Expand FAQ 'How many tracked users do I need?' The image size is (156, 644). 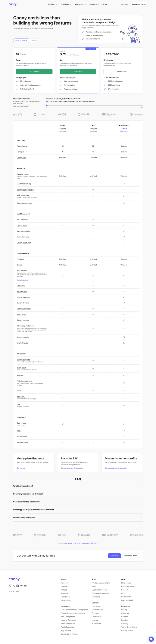(78, 494)
